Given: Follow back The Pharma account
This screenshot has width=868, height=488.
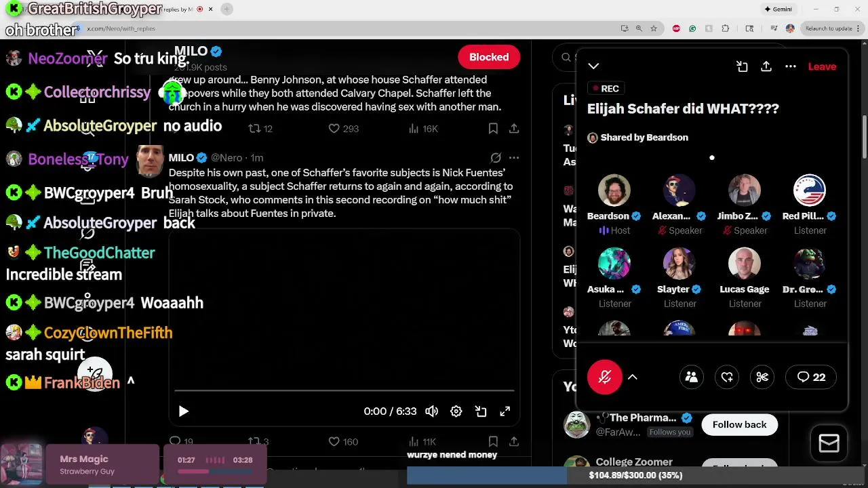Looking at the screenshot, I should click(x=739, y=424).
